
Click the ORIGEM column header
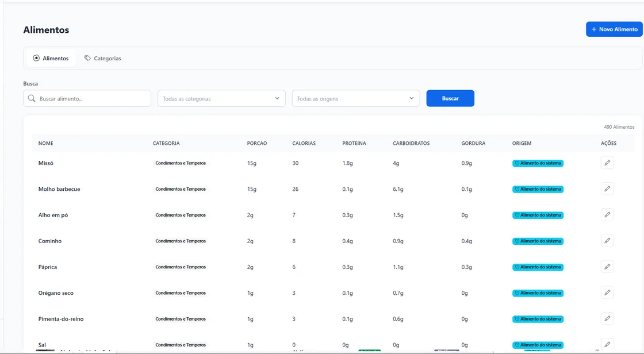(x=522, y=143)
